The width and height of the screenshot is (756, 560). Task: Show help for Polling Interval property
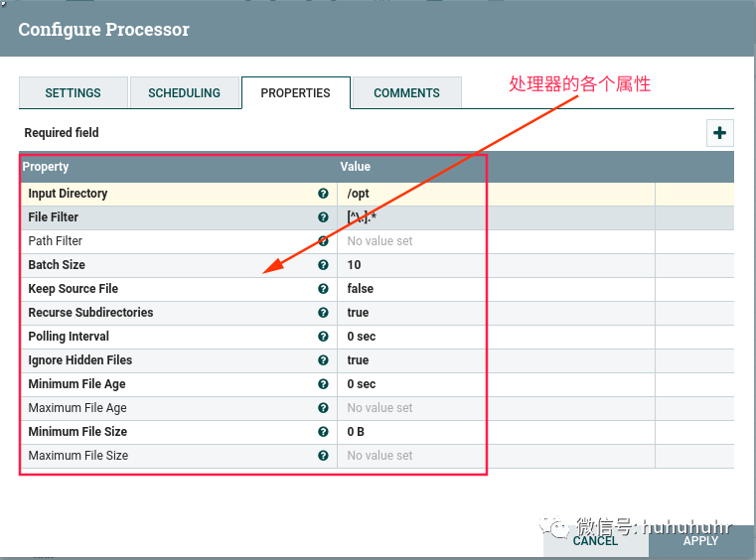coord(323,337)
